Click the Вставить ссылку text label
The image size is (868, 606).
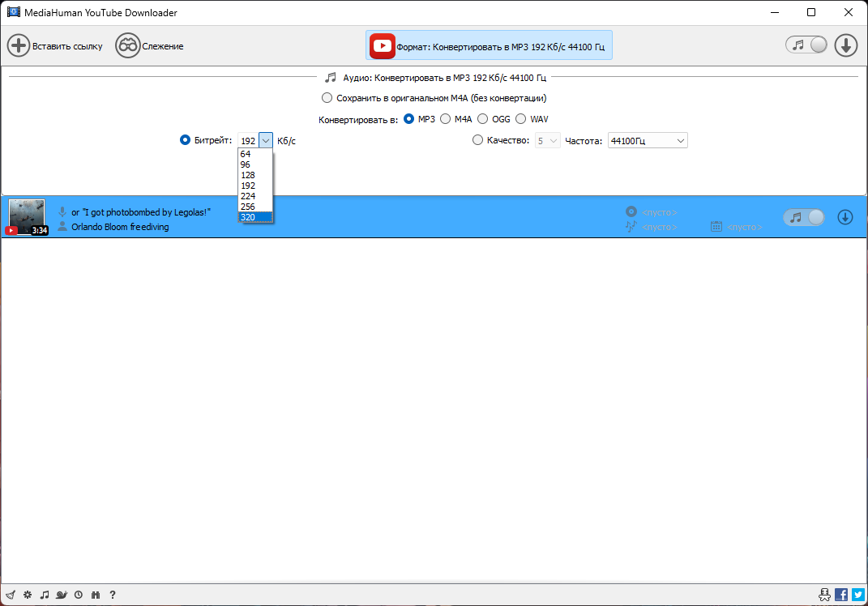click(67, 46)
